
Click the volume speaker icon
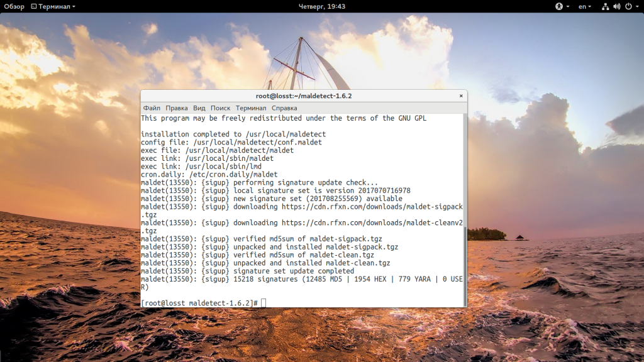616,6
